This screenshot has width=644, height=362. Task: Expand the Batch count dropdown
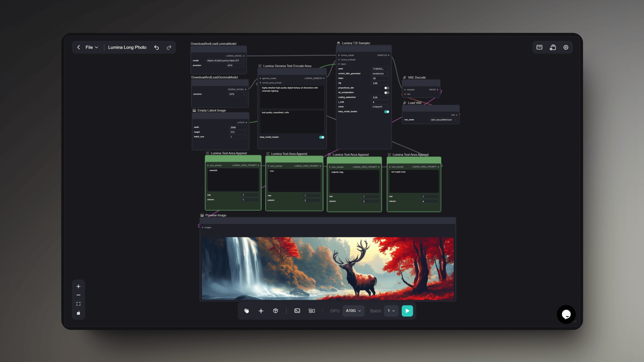click(391, 311)
